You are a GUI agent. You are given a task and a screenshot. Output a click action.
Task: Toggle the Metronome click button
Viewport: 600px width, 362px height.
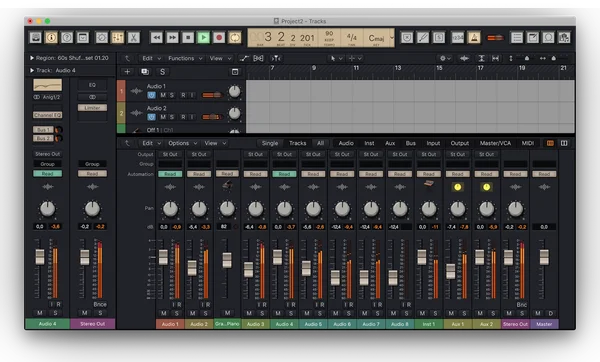pos(474,38)
